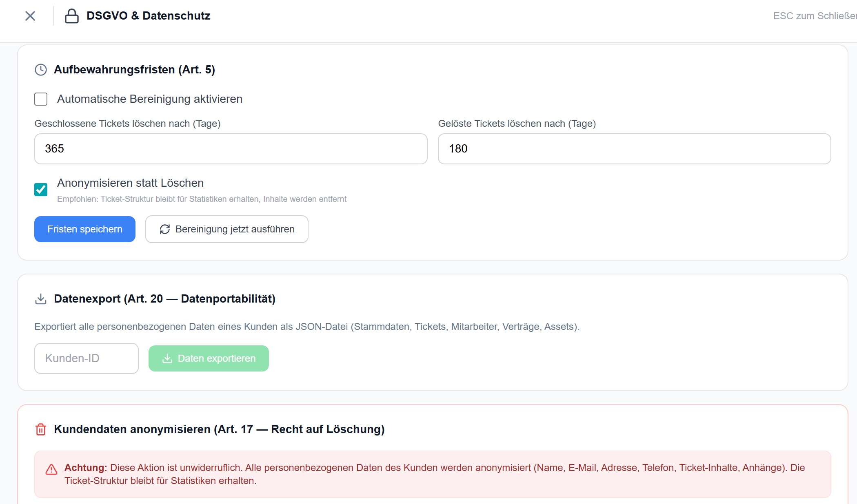Click the warning triangle icon in Achtung box
This screenshot has width=857, height=504.
pyautogui.click(x=51, y=470)
